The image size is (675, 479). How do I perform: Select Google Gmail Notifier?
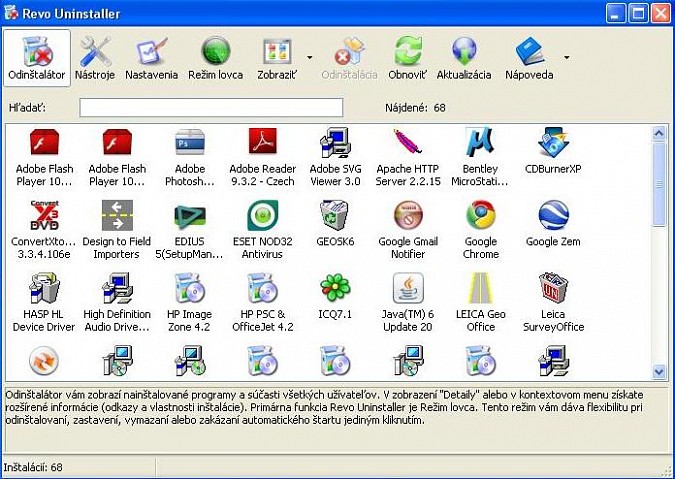tap(408, 230)
